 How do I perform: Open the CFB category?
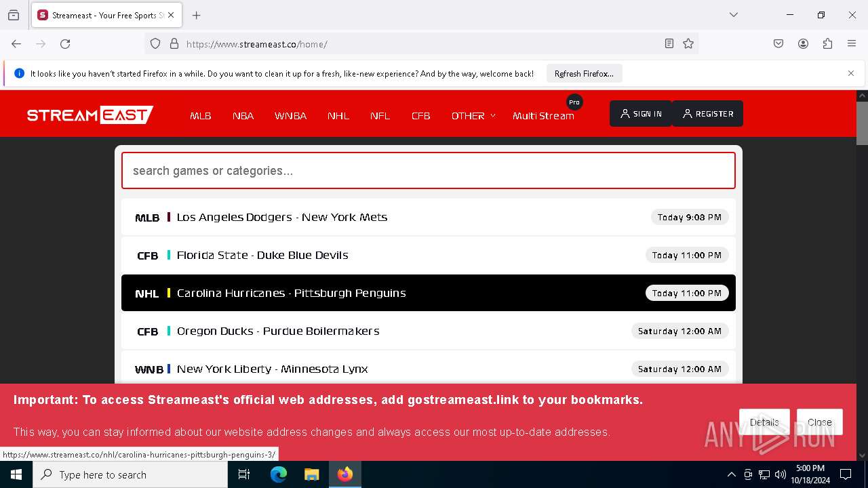421,116
